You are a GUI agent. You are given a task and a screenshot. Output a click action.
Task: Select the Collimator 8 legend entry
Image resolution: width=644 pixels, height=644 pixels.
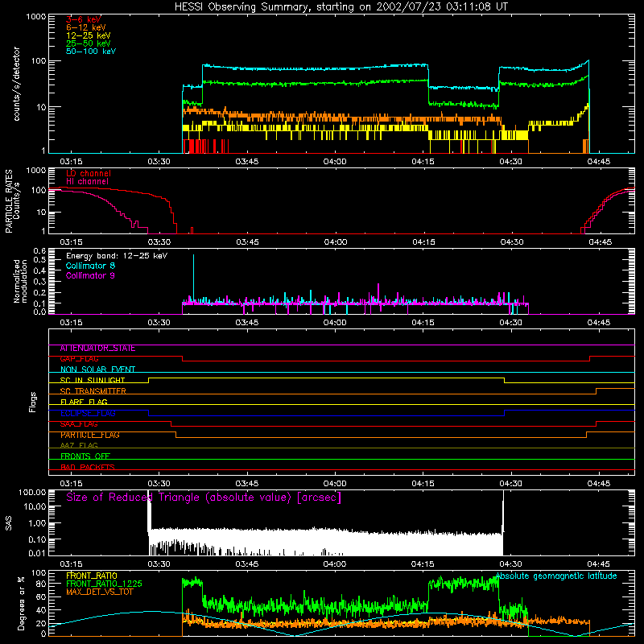point(90,266)
